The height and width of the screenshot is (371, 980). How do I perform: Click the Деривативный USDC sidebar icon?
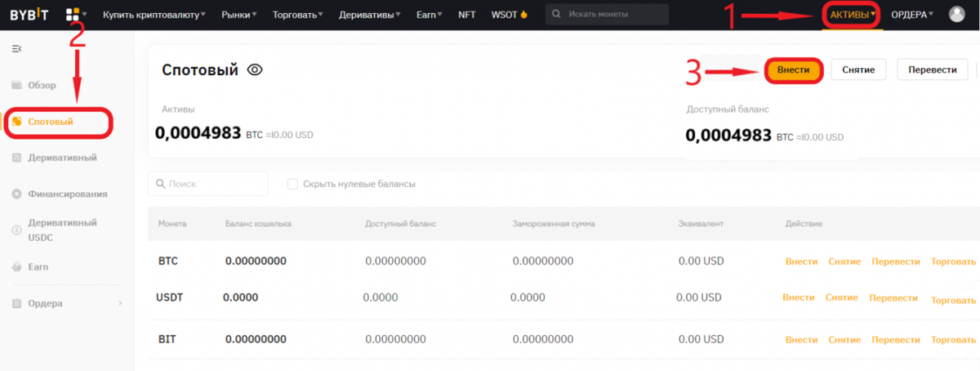[x=16, y=230]
